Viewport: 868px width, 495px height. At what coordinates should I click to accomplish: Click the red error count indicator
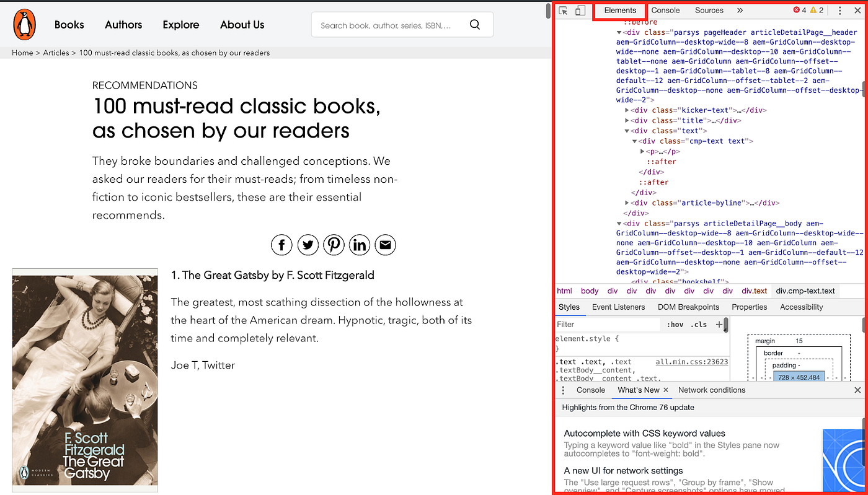pos(800,11)
